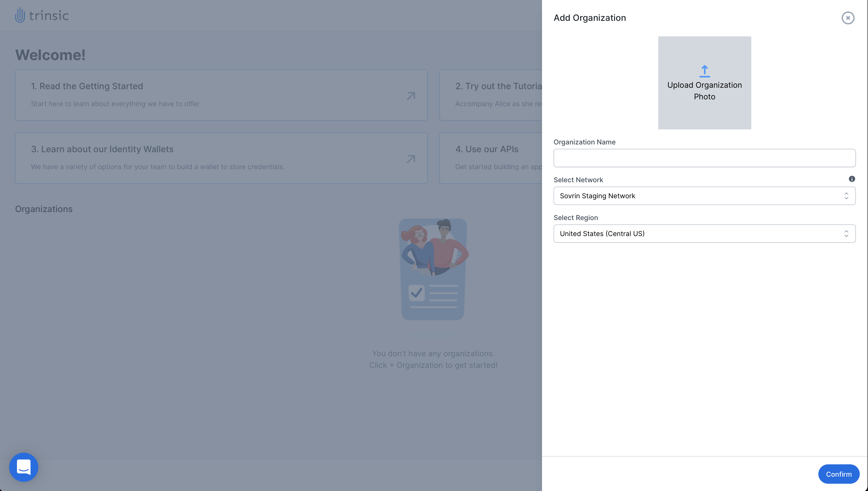The height and width of the screenshot is (491, 868).
Task: Click the arrow icon on Read Getting Started card
Action: coord(410,96)
